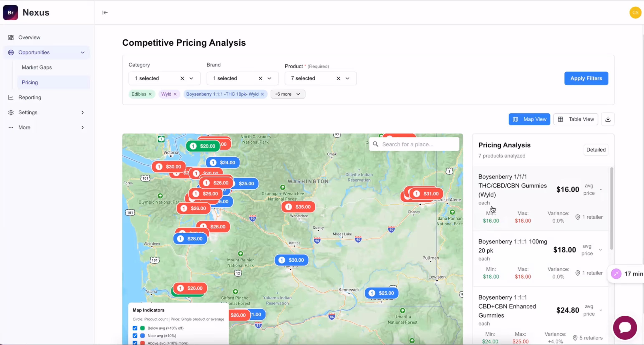This screenshot has height=345, width=644.
Task: Remove the Wyld filter chip
Action: click(x=175, y=94)
